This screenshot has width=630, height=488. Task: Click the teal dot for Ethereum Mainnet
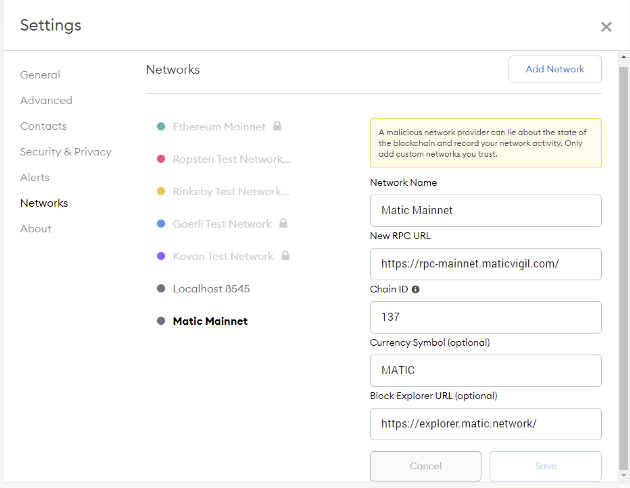pos(161,127)
